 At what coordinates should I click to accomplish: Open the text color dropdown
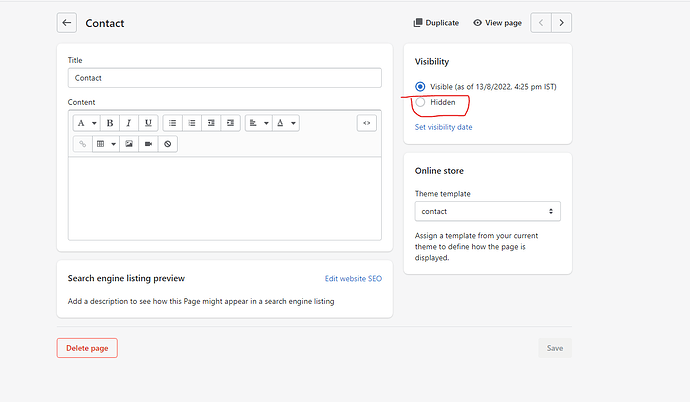286,123
